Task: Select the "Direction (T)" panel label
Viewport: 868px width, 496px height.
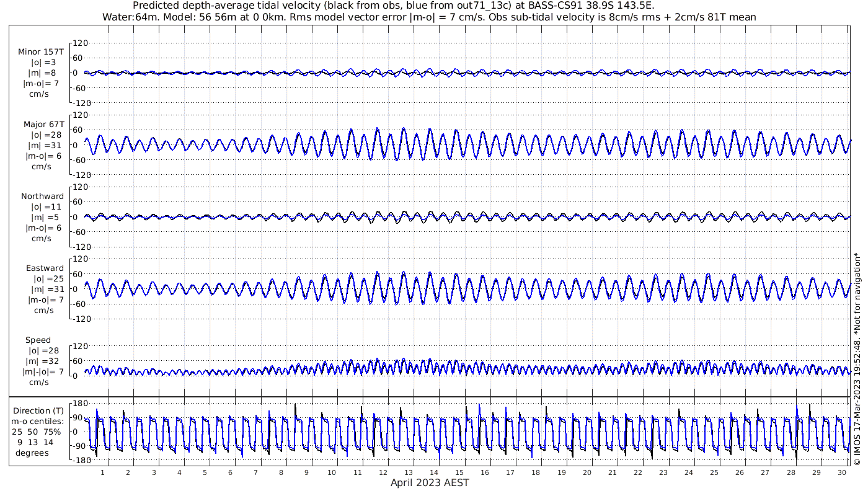Action: click(38, 411)
